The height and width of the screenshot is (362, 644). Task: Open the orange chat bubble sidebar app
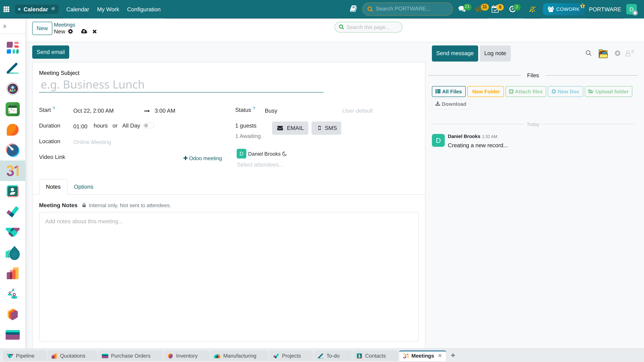(x=12, y=130)
